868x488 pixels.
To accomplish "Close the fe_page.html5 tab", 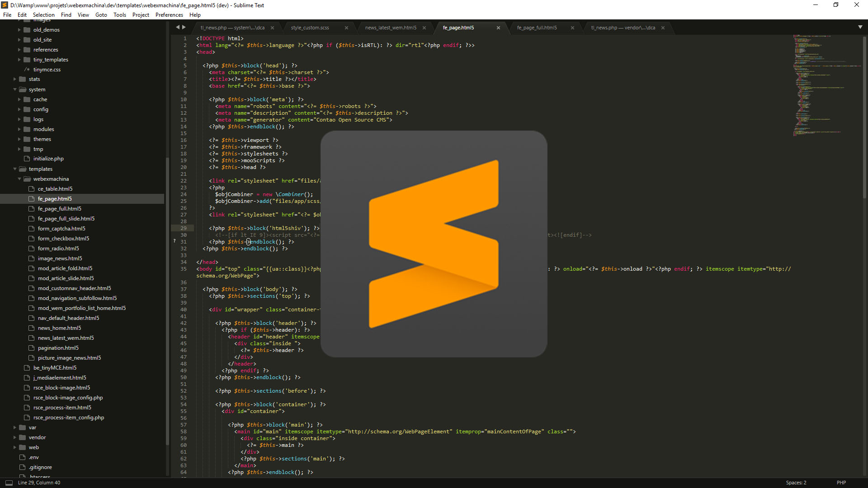I will click(498, 28).
